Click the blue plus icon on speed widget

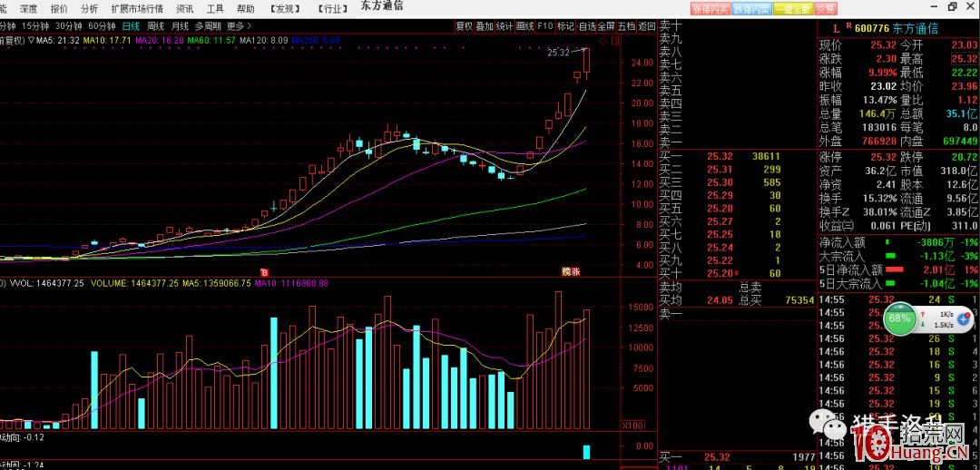coord(963,318)
